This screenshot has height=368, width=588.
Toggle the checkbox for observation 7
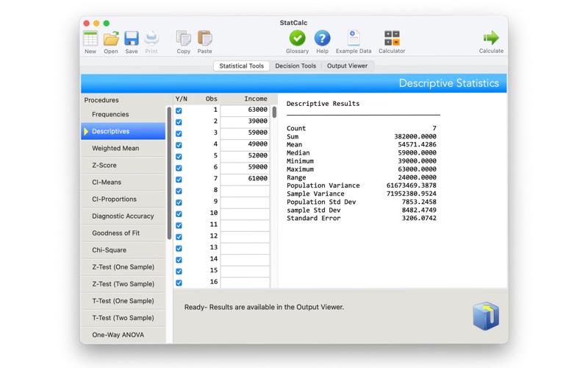coord(179,180)
